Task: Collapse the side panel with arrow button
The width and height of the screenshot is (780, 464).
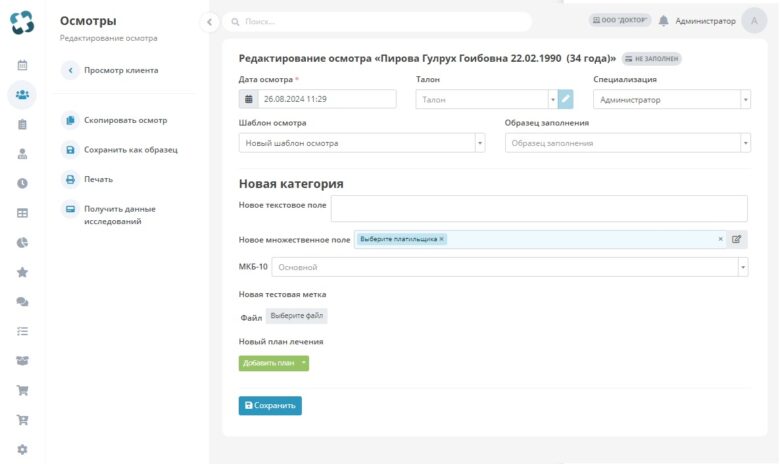Action: [x=209, y=22]
